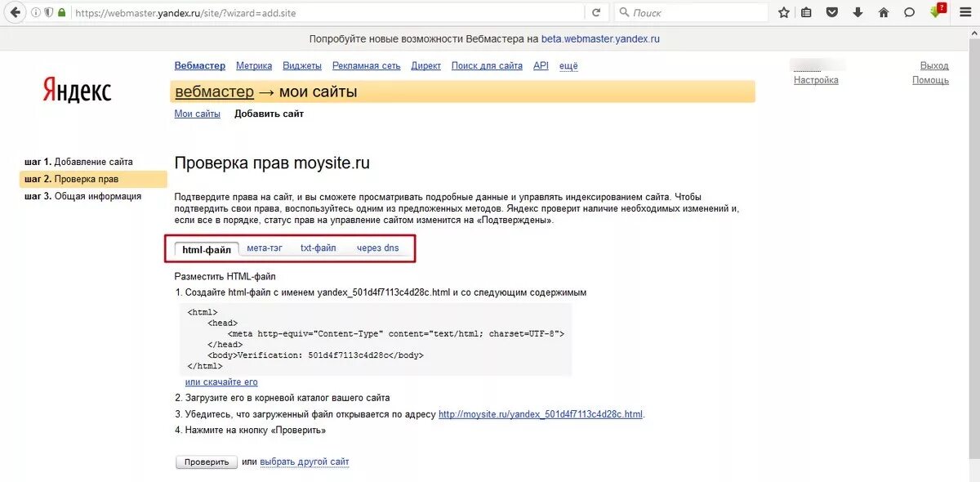Viewport: 980px width, 482px height.
Task: Show bookmarks list icon
Action: coord(807,12)
